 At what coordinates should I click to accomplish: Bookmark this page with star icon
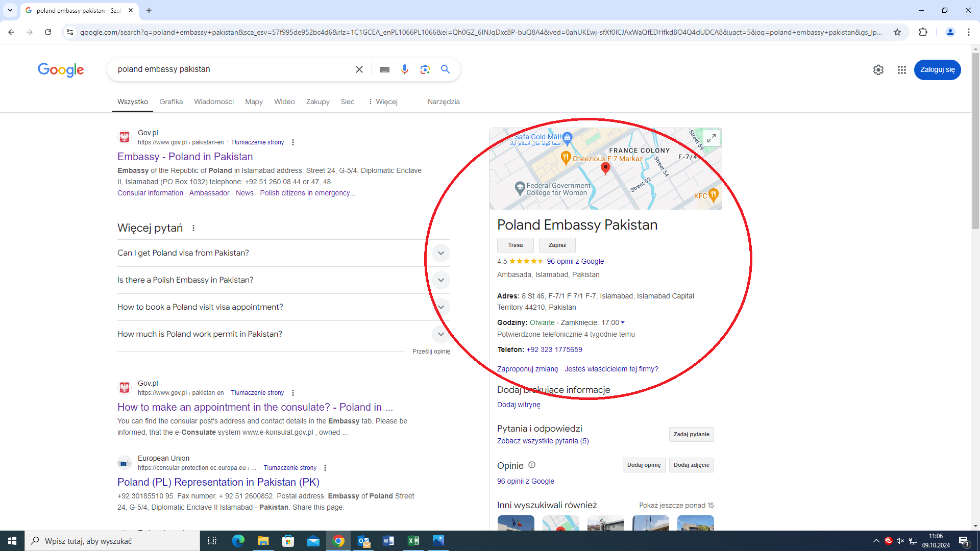click(x=897, y=32)
